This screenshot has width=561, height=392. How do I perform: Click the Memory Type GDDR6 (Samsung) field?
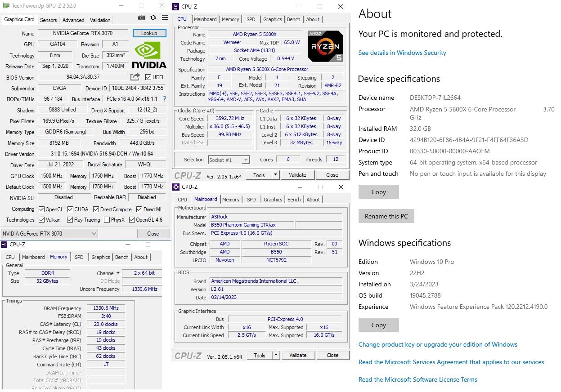(66, 132)
